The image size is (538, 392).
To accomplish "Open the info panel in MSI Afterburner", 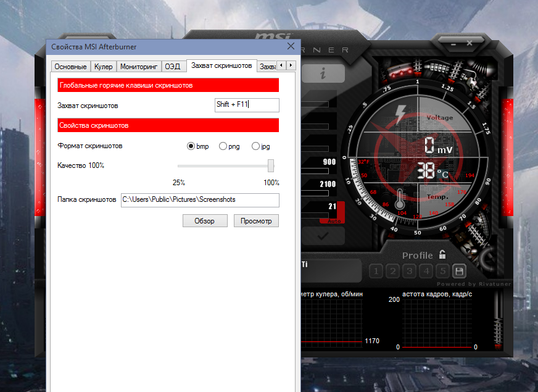I will point(323,73).
